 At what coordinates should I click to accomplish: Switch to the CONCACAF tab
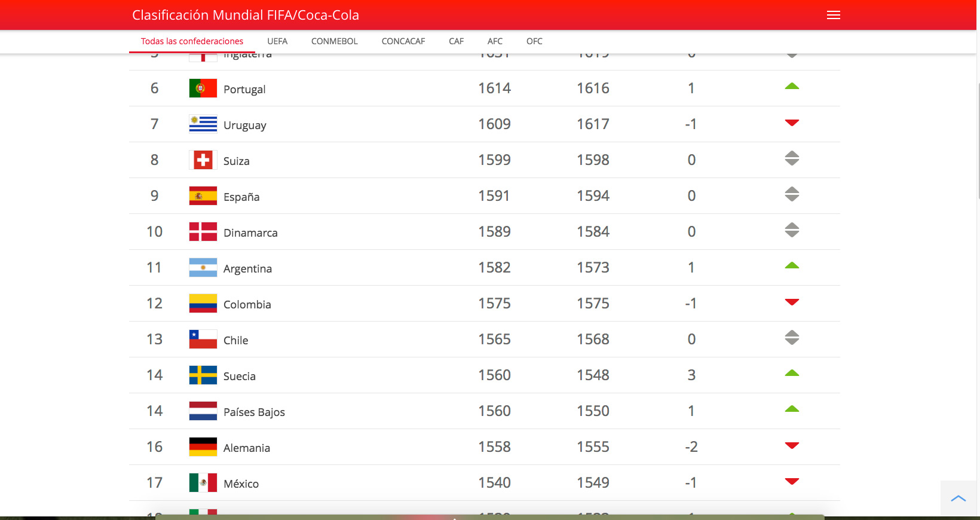pyautogui.click(x=403, y=41)
